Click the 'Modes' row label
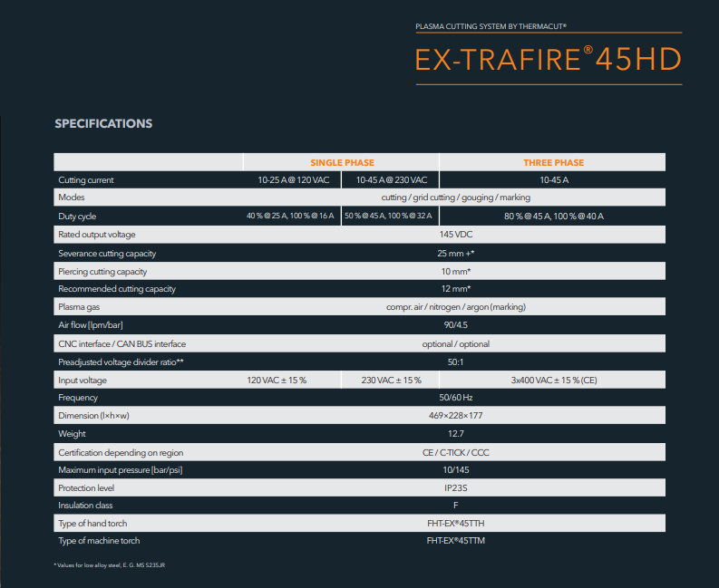This screenshot has width=719, height=588. tap(72, 198)
